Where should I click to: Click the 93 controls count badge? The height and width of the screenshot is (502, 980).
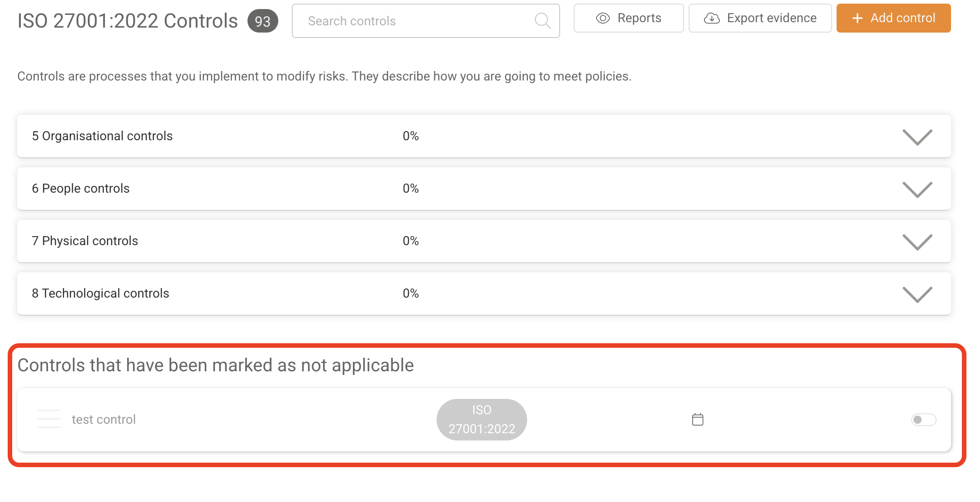tap(262, 21)
